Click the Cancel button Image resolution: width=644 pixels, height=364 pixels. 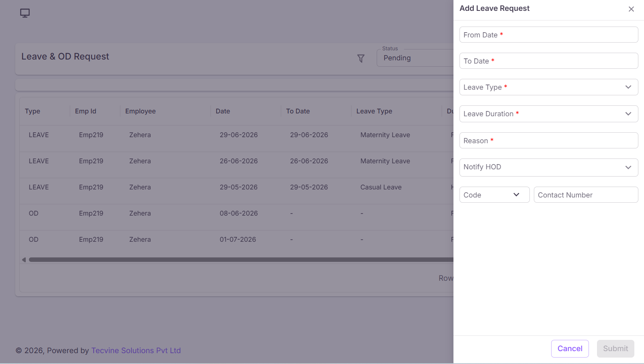(570, 349)
